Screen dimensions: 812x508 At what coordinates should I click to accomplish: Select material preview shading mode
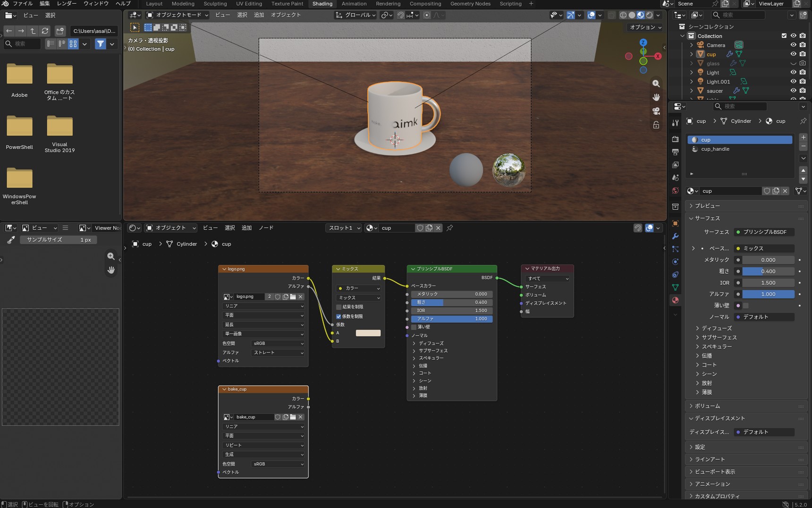coord(641,15)
